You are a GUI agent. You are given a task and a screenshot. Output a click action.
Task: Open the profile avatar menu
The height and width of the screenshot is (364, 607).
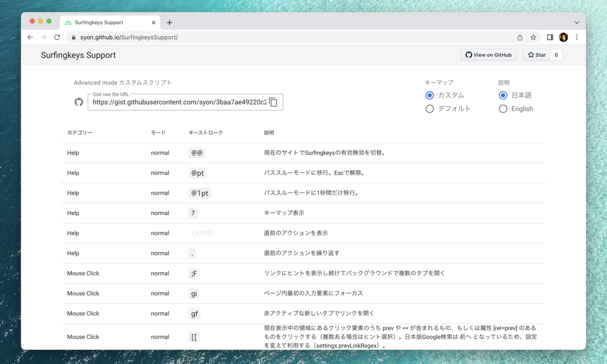coord(563,37)
